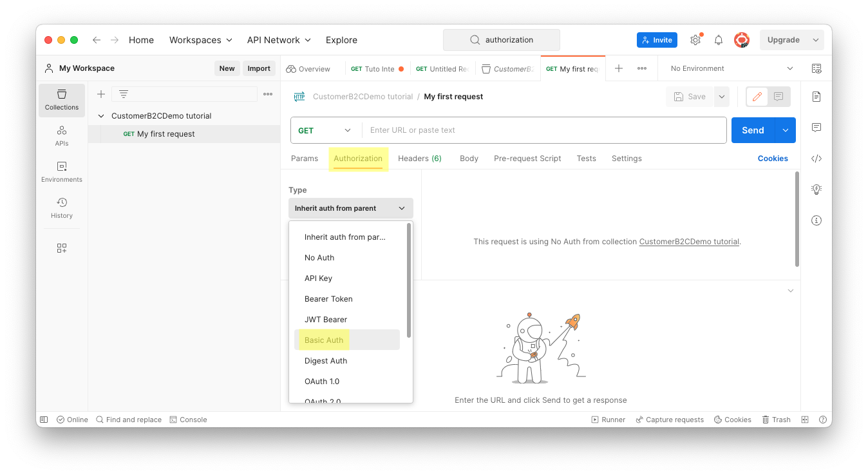Viewport: 868px width, 475px height.
Task: Switch to the Body tab
Action: pyautogui.click(x=469, y=159)
